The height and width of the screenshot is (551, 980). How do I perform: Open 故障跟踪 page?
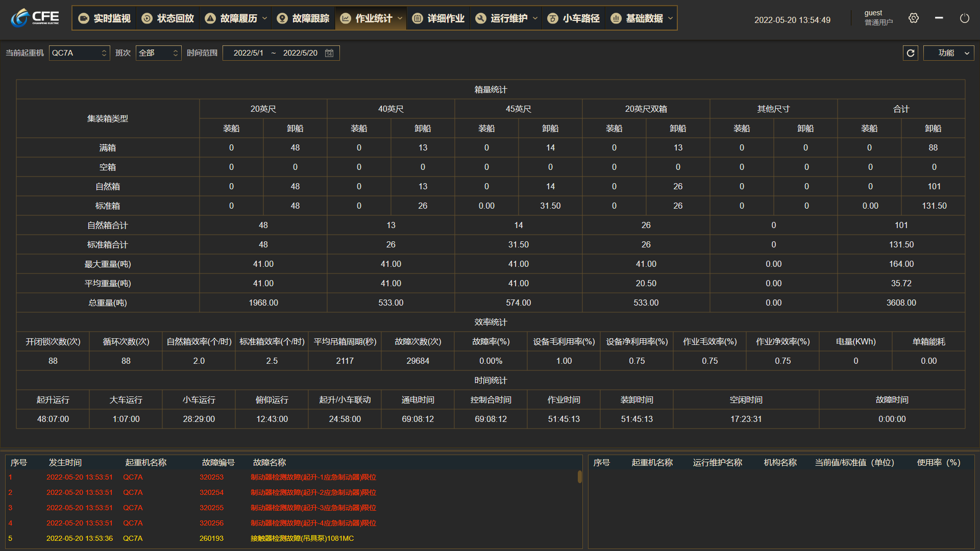(304, 18)
